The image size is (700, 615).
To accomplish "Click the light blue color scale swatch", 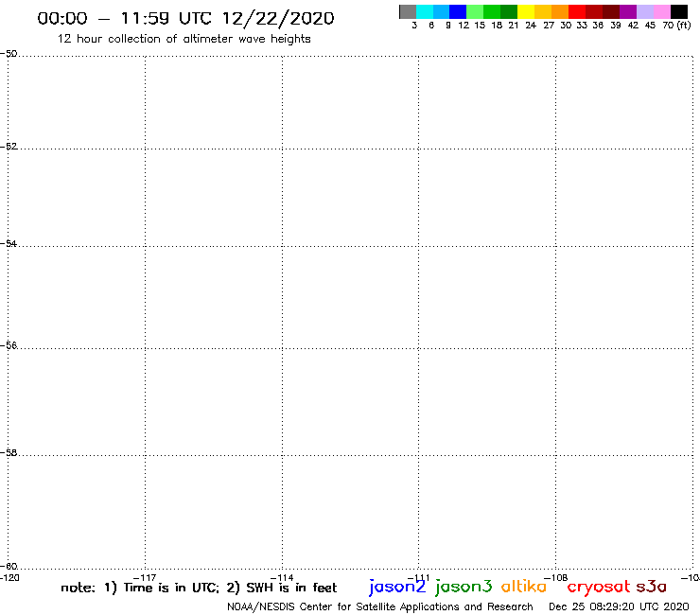I will [441, 11].
